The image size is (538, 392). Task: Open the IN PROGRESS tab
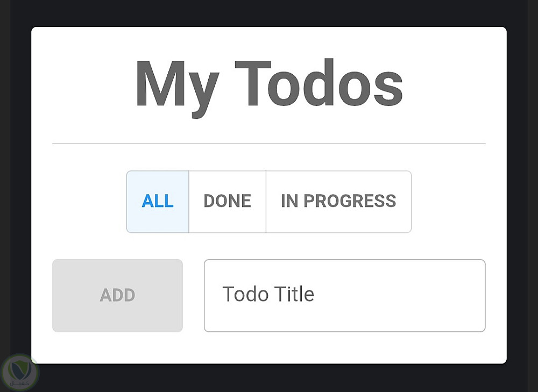[338, 202]
